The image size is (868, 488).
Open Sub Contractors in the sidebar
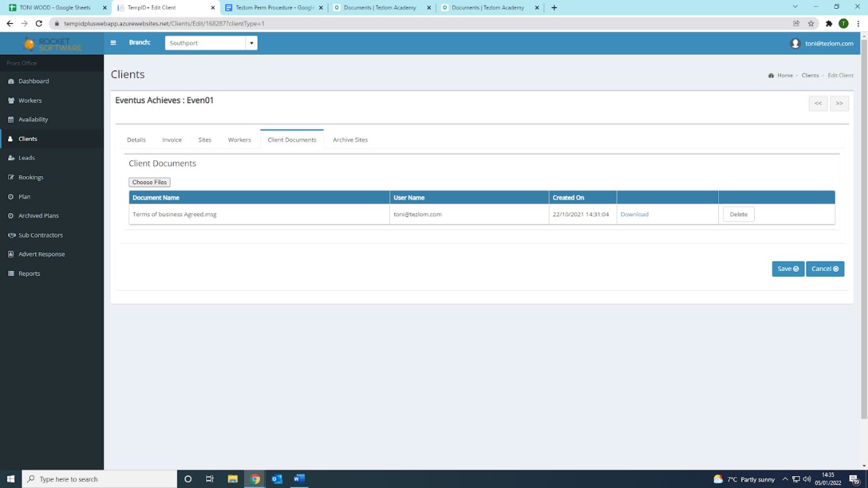coord(40,235)
